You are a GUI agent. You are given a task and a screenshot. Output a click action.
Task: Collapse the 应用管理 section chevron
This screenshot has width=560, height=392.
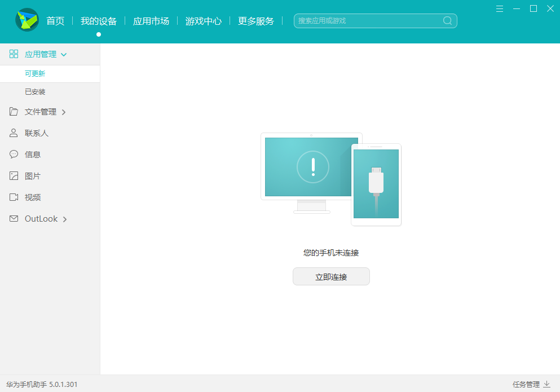[64, 54]
